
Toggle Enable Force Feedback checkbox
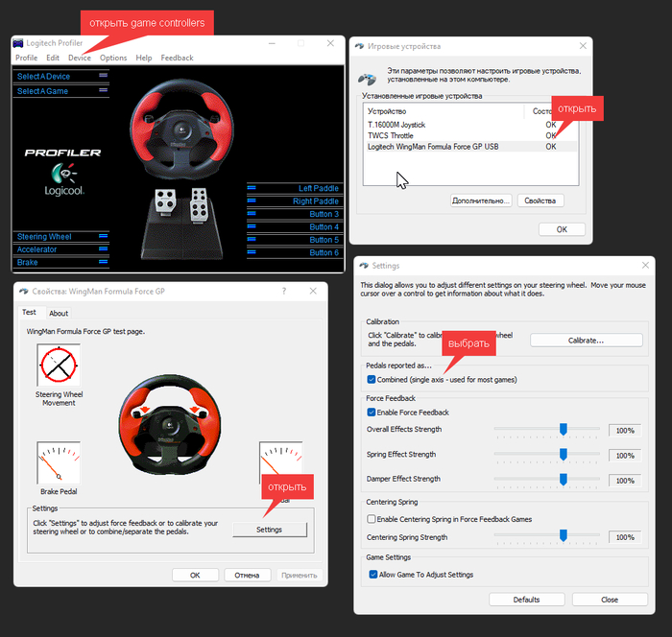coord(372,413)
